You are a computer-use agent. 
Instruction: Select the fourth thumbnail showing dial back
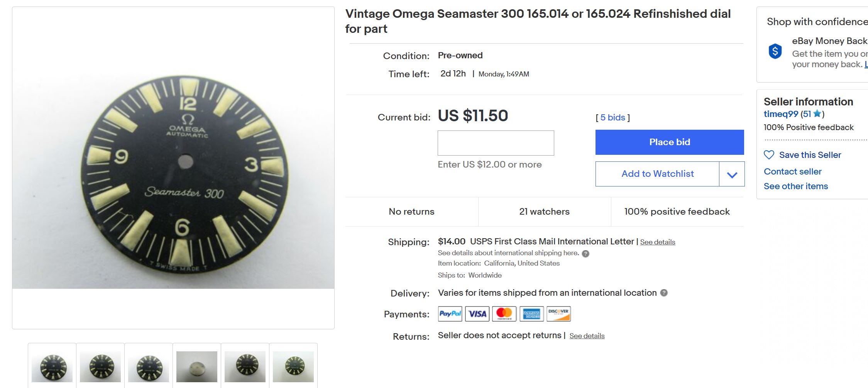tap(197, 366)
